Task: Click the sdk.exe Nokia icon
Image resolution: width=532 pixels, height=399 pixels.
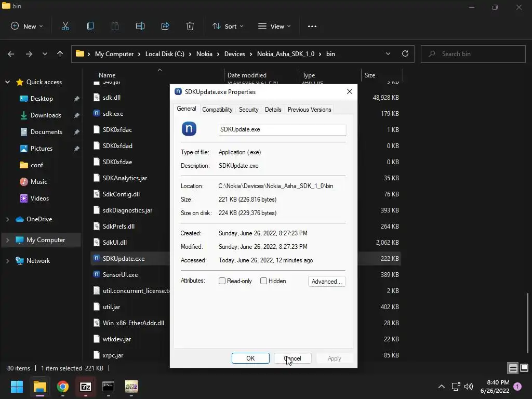Action: point(97,113)
